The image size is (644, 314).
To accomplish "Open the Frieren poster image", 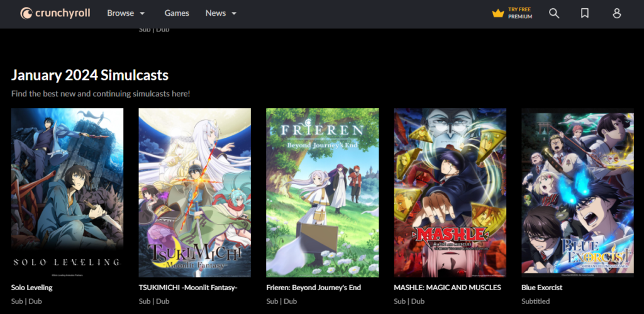I will click(323, 193).
